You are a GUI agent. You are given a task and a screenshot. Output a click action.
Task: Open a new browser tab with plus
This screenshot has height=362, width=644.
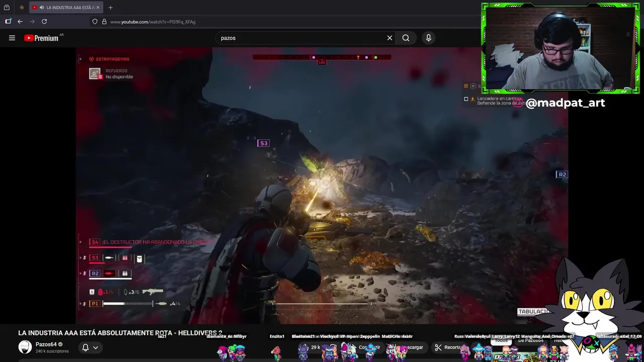[110, 8]
